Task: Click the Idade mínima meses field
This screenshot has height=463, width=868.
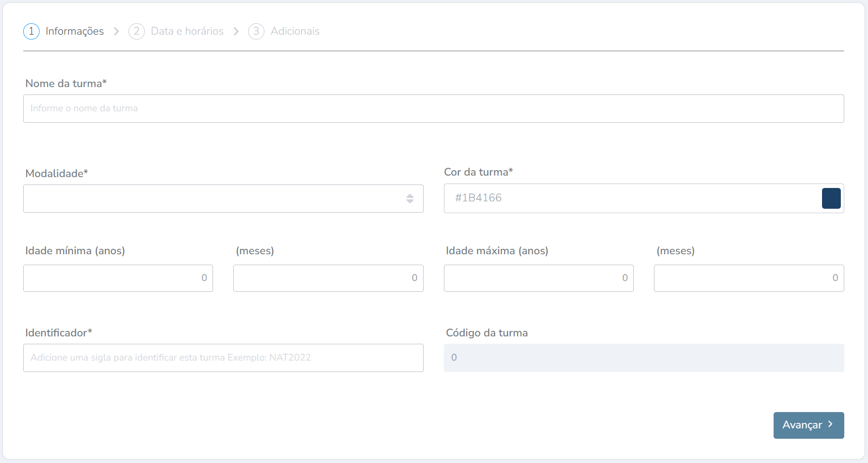Action: pyautogui.click(x=328, y=278)
